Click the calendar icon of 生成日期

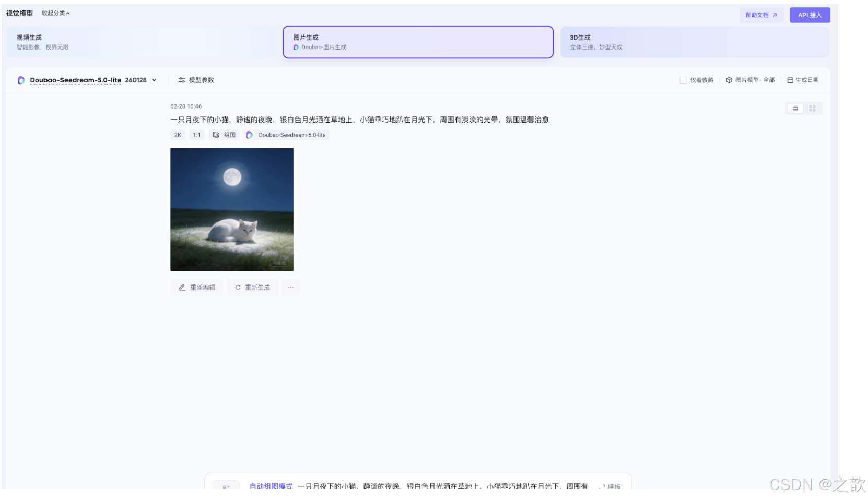tap(790, 80)
